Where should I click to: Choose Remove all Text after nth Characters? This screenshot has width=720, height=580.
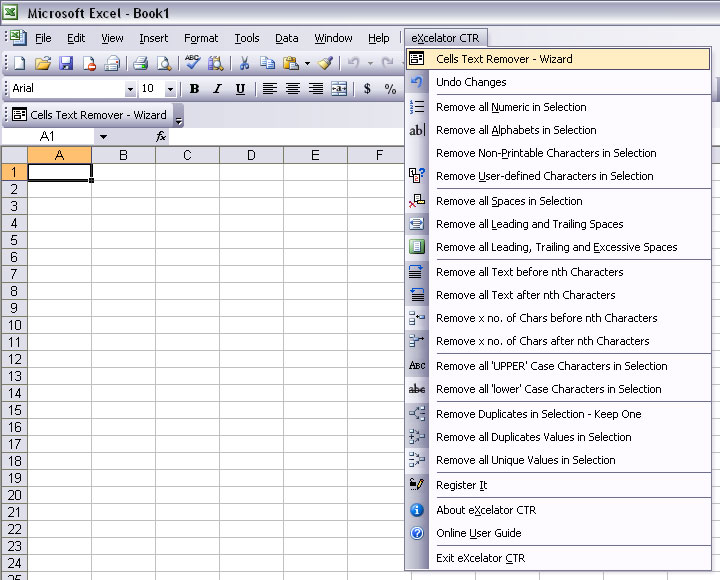[x=558, y=295]
